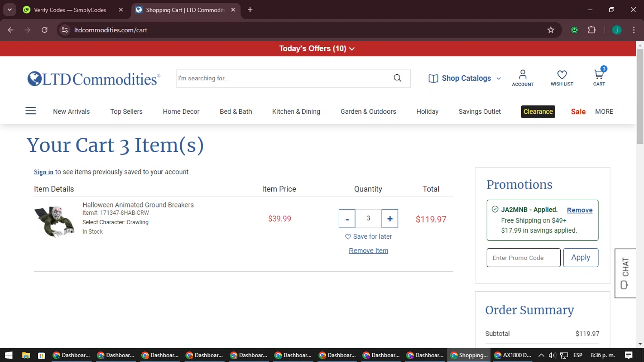Remove the applied JA2MNB promo code
This screenshot has width=644, height=362.
[x=579, y=210]
